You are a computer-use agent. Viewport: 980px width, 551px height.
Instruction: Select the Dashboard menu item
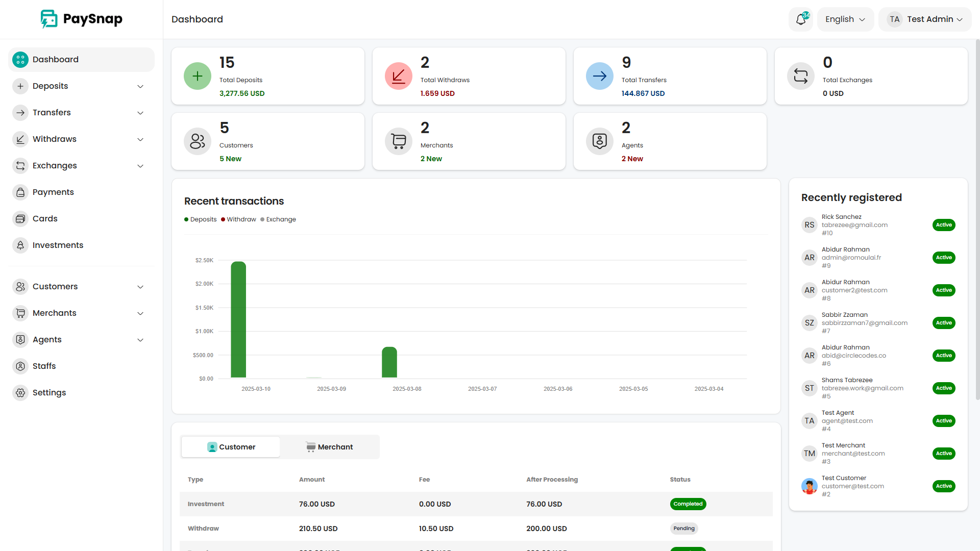click(x=55, y=59)
